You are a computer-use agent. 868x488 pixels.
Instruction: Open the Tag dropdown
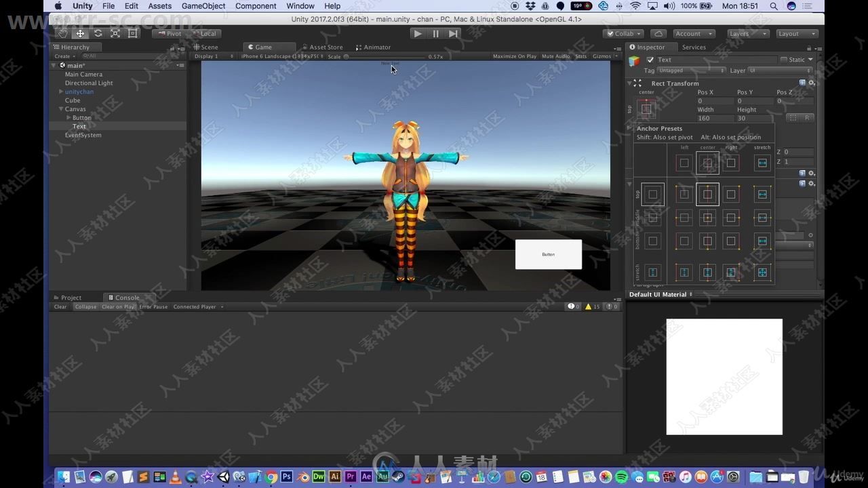[691, 70]
